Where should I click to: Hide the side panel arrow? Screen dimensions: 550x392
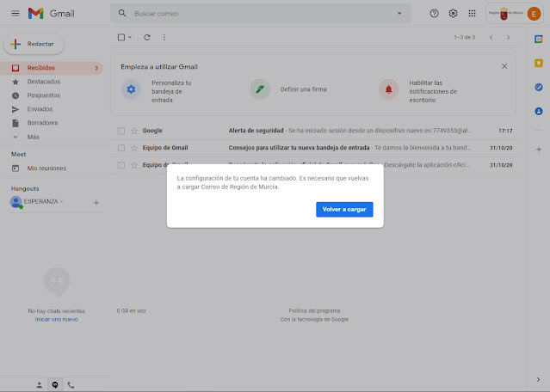coord(539,379)
